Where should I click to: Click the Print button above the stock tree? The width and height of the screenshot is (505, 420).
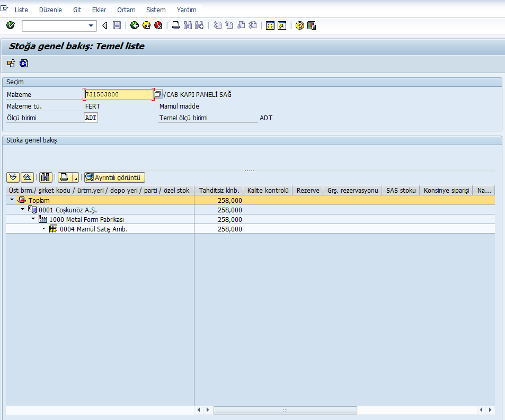(65, 177)
